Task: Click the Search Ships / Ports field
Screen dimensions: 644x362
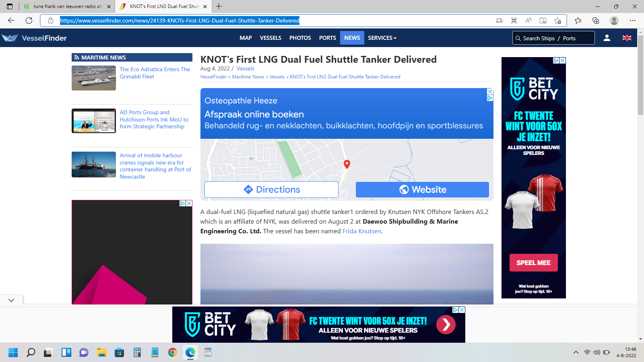Action: coord(553,38)
